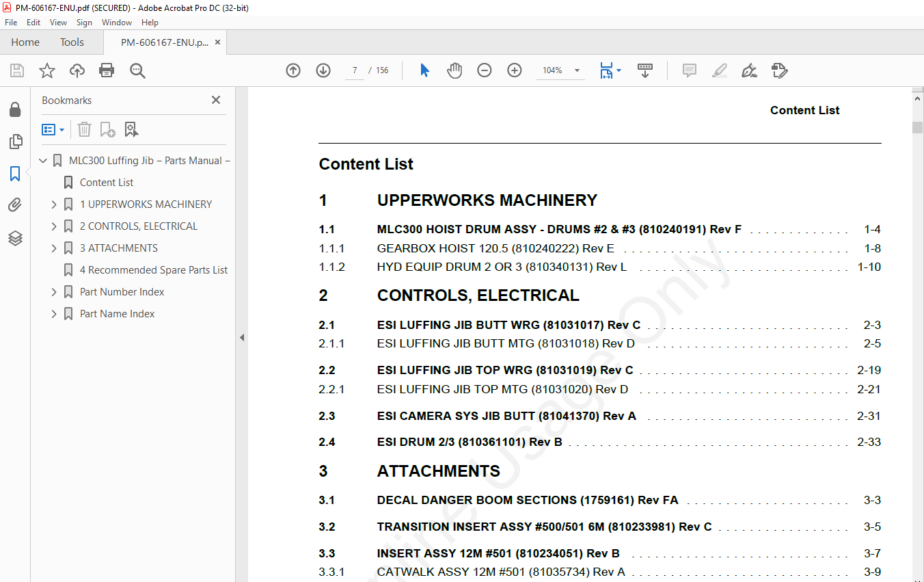The image size is (924, 582).
Task: Close the Bookmarks panel
Action: pyautogui.click(x=216, y=100)
